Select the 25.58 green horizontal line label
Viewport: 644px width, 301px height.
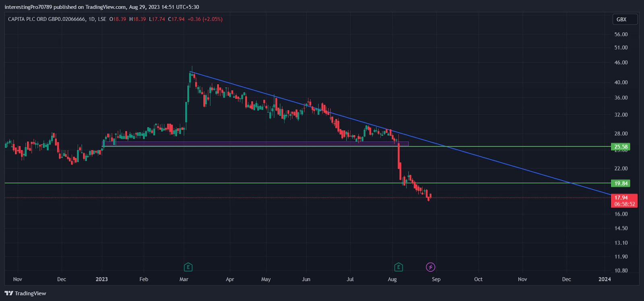620,147
